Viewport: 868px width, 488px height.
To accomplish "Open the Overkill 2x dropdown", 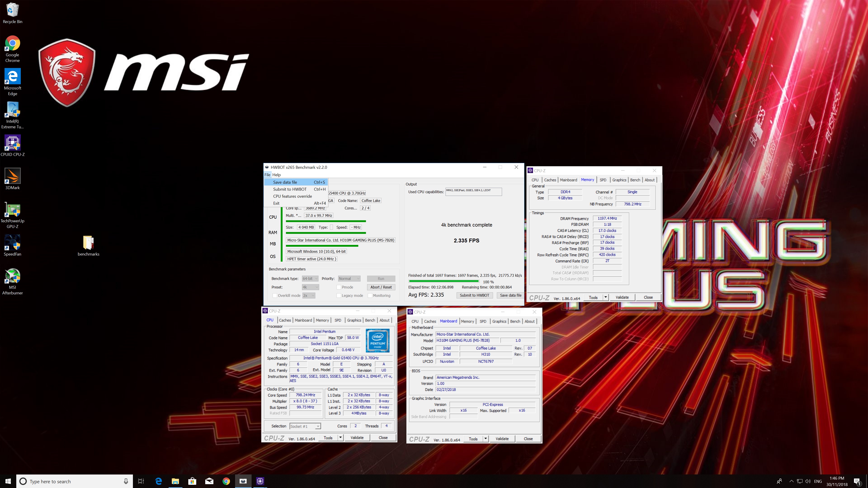I will pyautogui.click(x=309, y=296).
